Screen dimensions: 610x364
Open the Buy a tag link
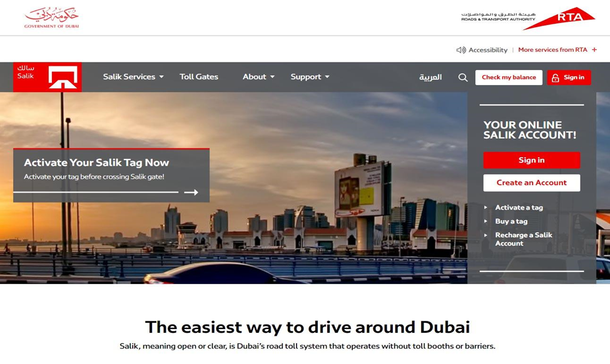tap(511, 221)
